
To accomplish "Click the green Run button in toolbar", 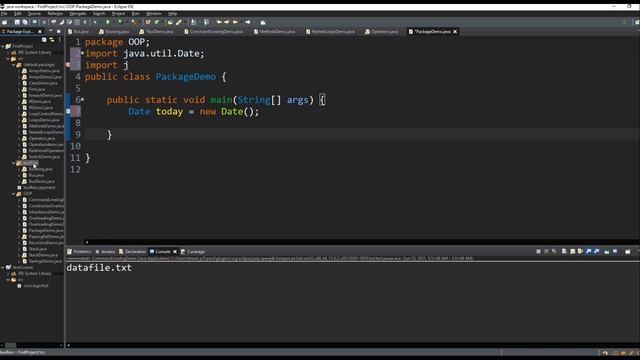I will [108, 22].
